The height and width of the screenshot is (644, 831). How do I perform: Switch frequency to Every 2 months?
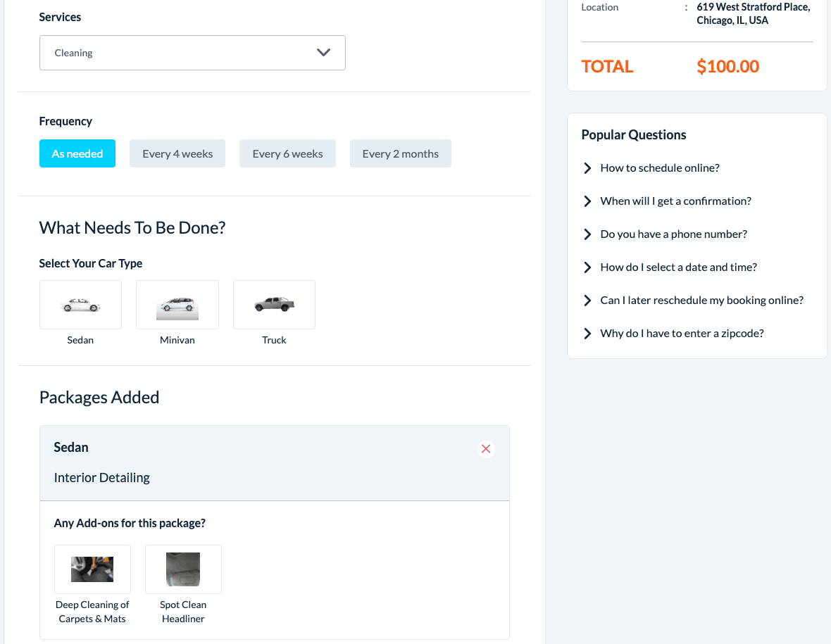tap(400, 153)
